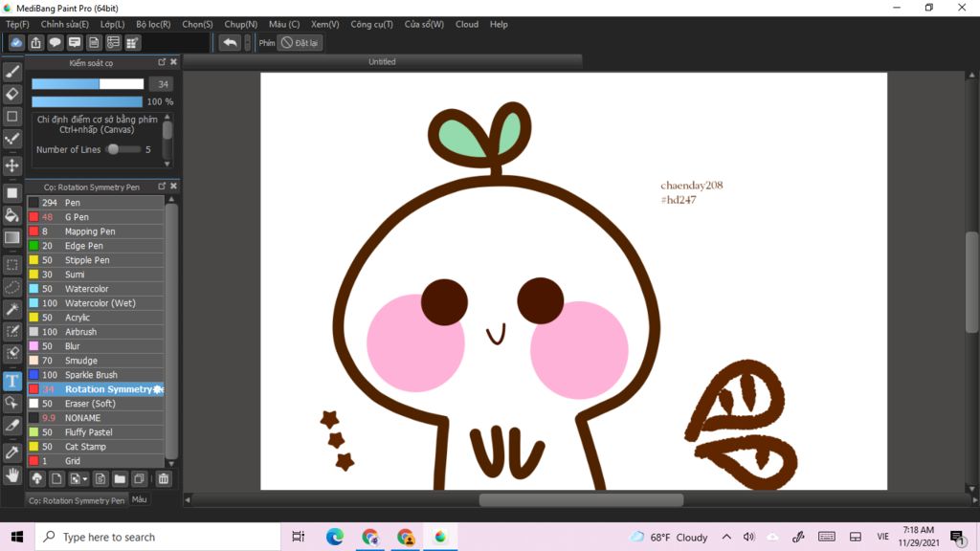Switch to the Hand tool
The height and width of the screenshot is (551, 980).
12,475
